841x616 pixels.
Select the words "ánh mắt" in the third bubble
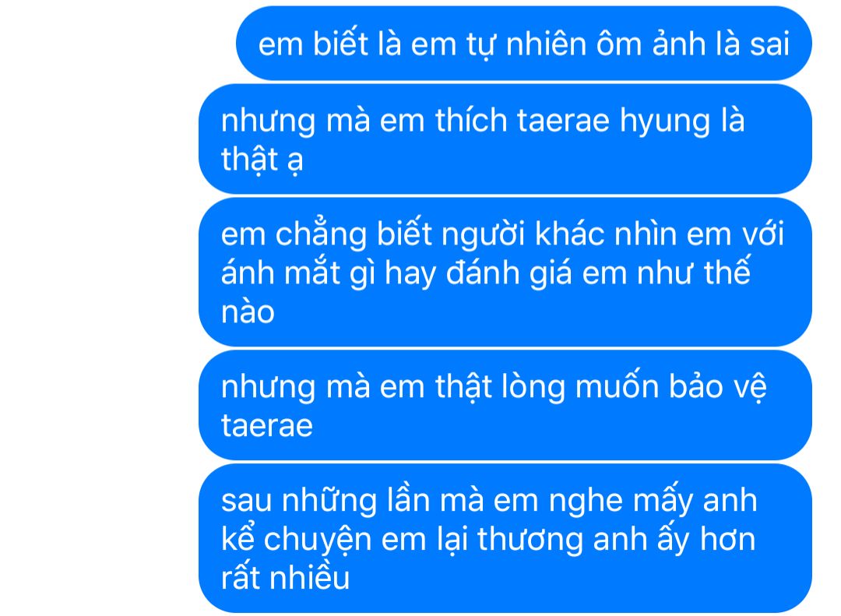tap(280, 273)
